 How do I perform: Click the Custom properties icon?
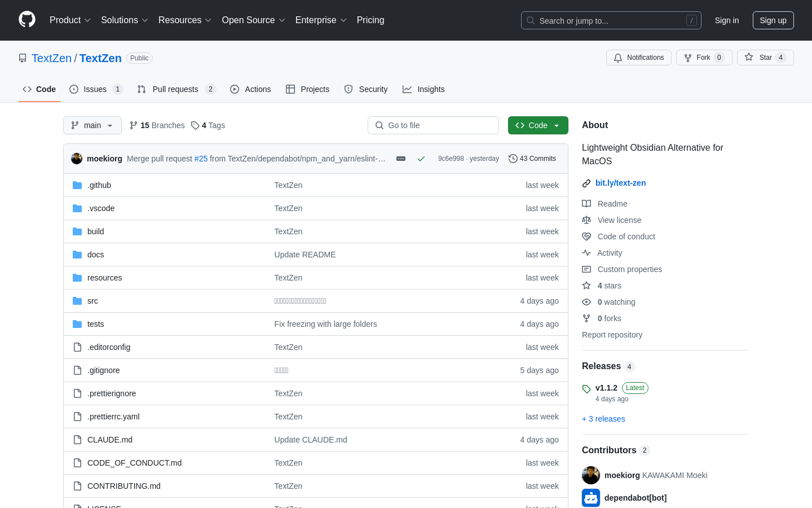(586, 269)
